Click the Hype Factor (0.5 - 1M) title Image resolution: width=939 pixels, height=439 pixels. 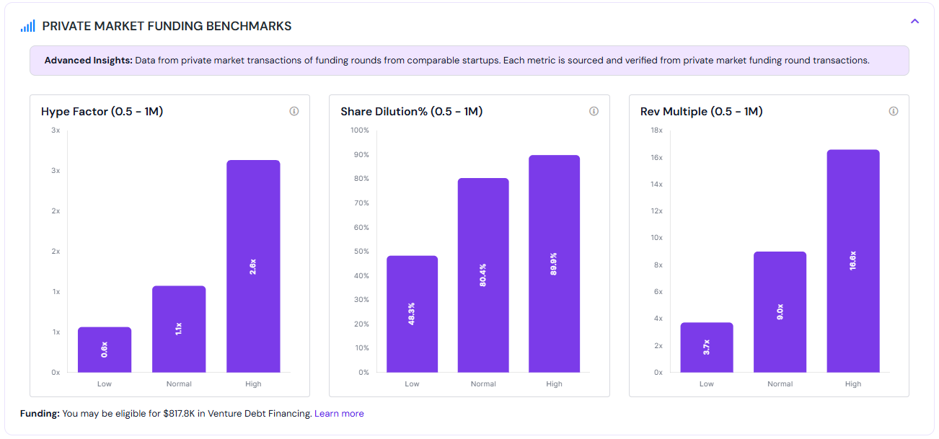point(102,111)
